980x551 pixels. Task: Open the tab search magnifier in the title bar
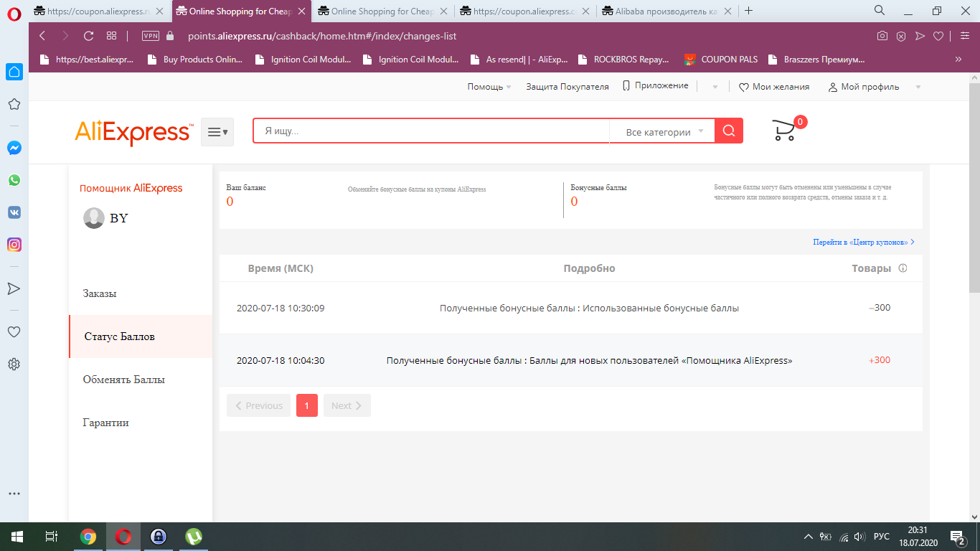click(x=880, y=11)
